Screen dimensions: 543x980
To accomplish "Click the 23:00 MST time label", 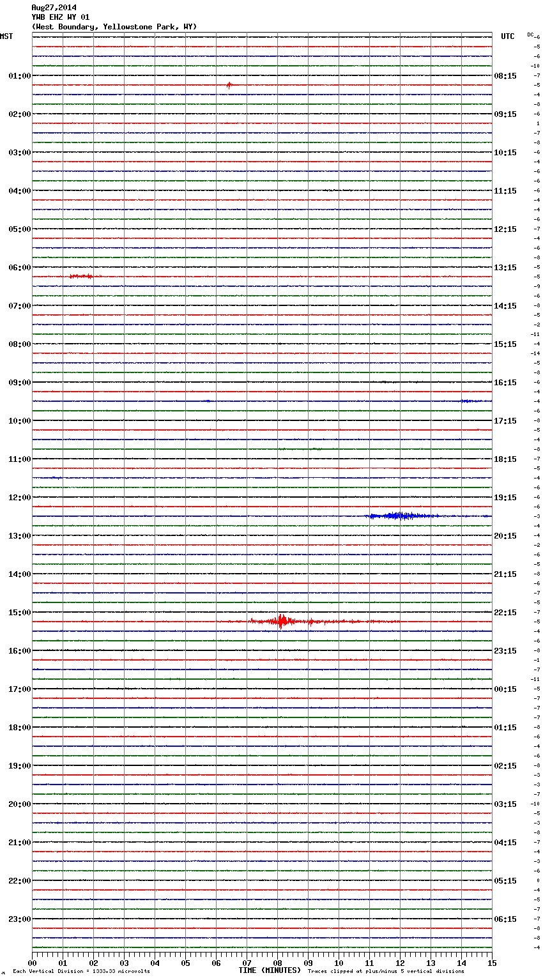I will (19, 919).
